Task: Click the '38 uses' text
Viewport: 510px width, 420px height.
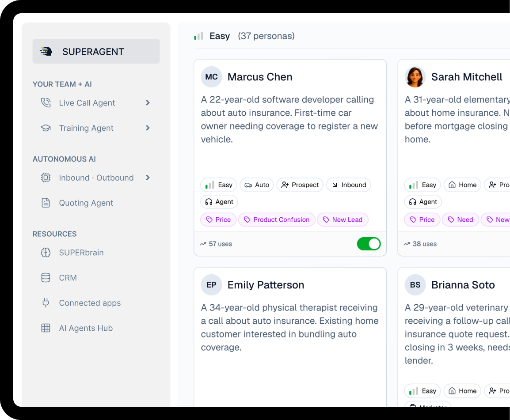Action: click(x=424, y=244)
